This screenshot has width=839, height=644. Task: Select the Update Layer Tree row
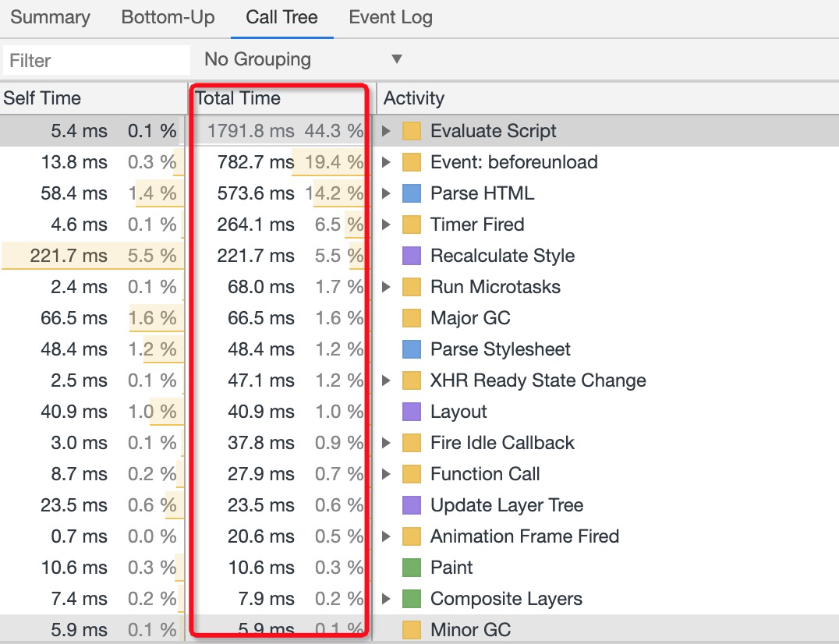coord(507,505)
